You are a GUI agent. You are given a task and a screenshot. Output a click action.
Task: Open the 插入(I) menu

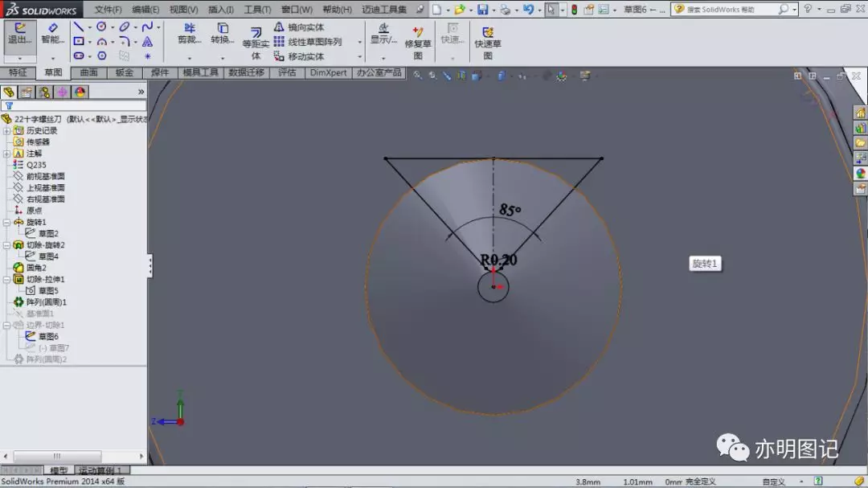pos(221,10)
